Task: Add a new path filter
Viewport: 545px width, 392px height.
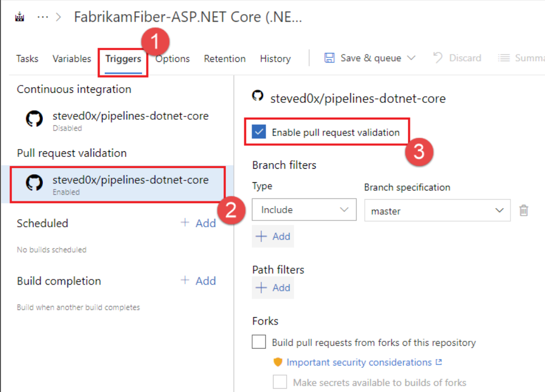Action: tap(273, 288)
